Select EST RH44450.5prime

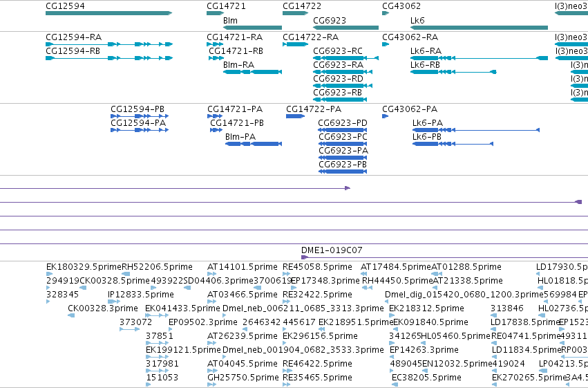pos(367,288)
